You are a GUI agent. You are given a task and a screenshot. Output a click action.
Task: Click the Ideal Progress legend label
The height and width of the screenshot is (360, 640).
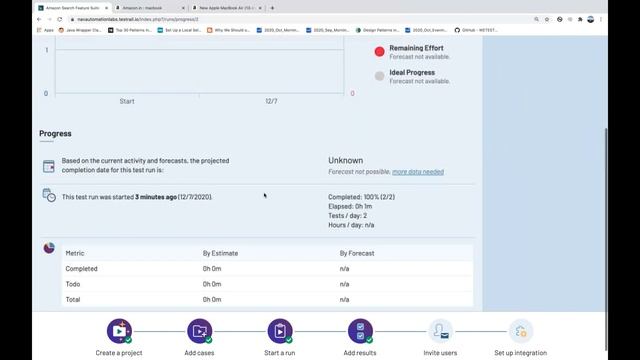click(412, 72)
